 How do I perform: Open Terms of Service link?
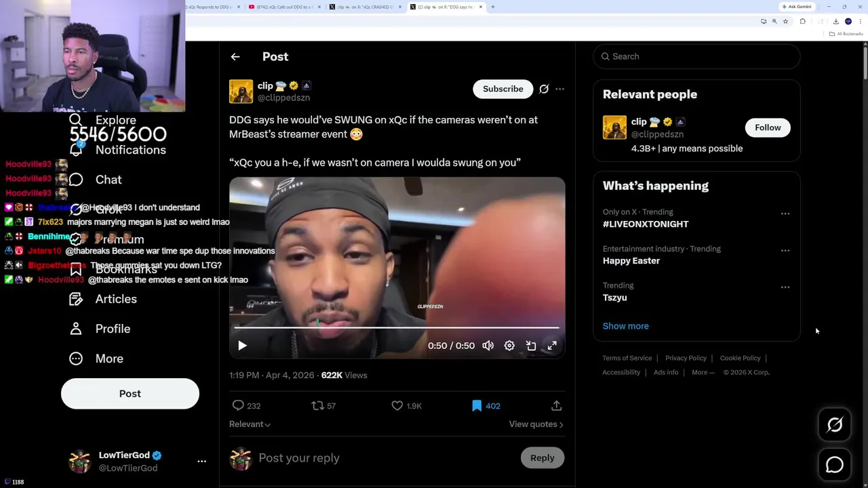pyautogui.click(x=627, y=358)
